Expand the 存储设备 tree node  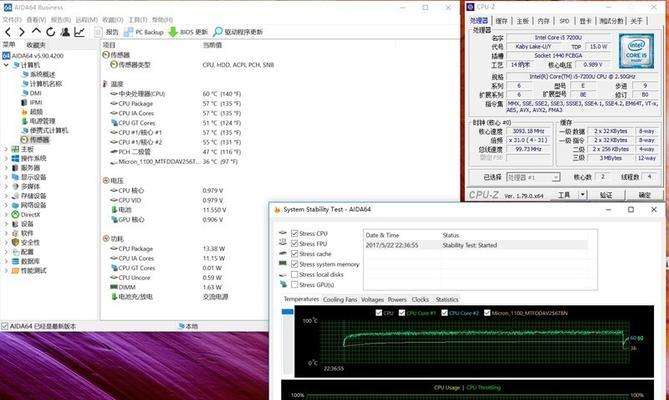(6, 196)
